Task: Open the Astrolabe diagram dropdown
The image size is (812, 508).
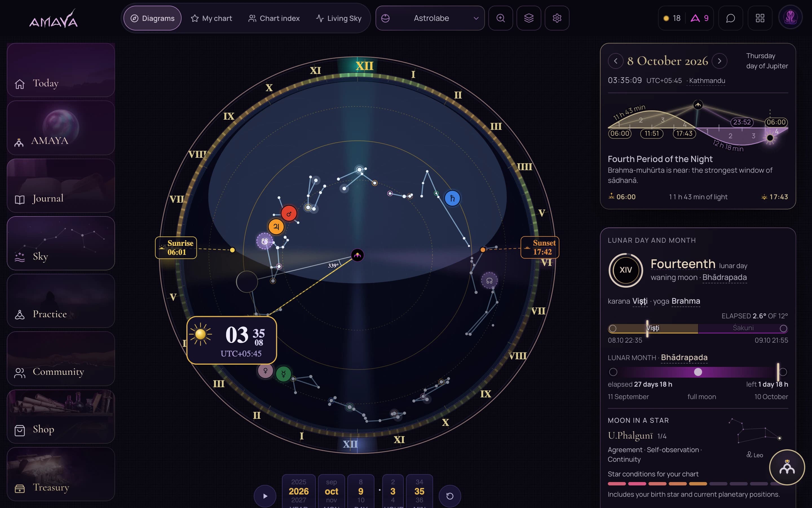Action: [x=430, y=18]
